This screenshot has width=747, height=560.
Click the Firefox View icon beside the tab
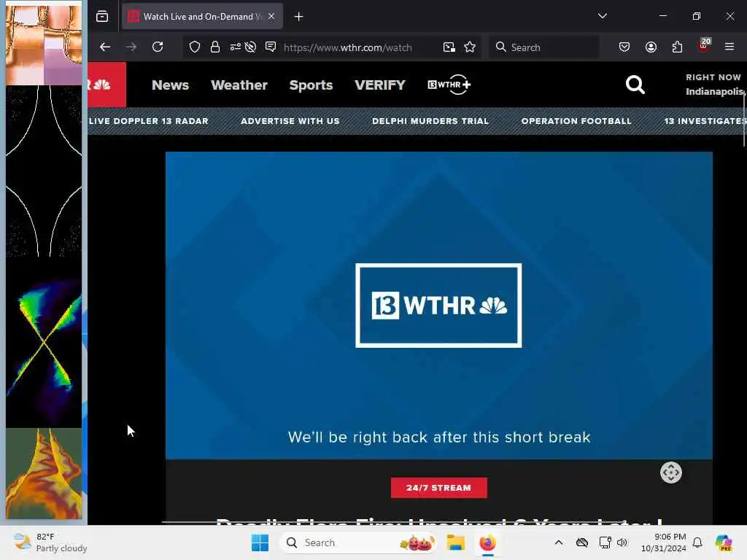[102, 17]
